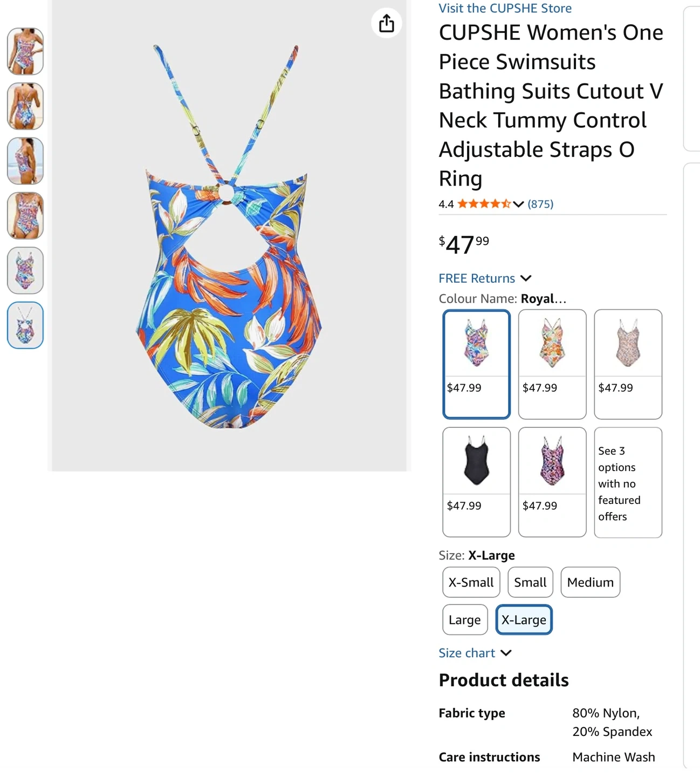The height and width of the screenshot is (777, 700).
Task: Select the black swimsuit colour swatch
Action: tap(476, 482)
